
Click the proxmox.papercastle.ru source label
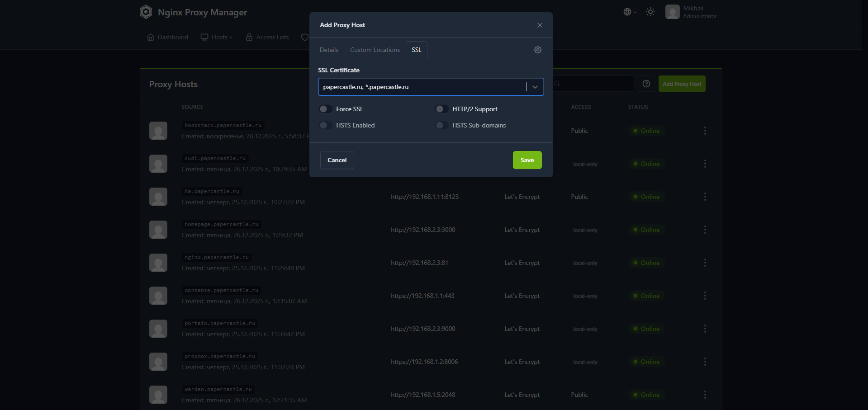(220, 356)
